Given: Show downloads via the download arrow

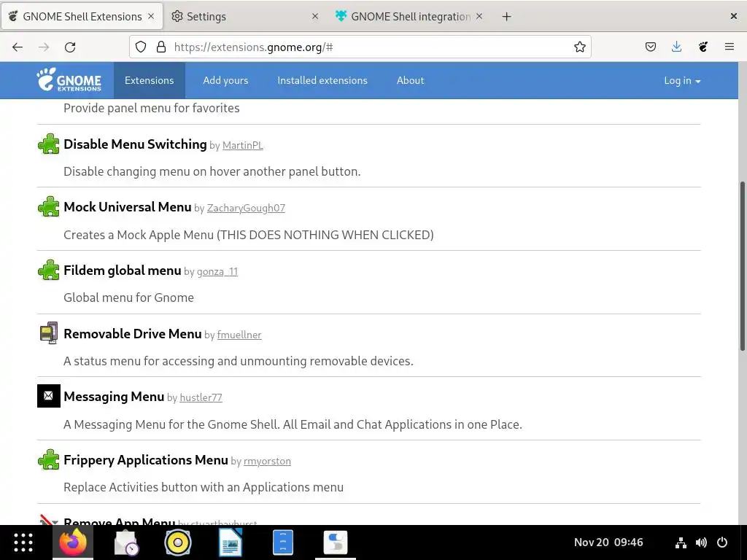Looking at the screenshot, I should click(676, 47).
